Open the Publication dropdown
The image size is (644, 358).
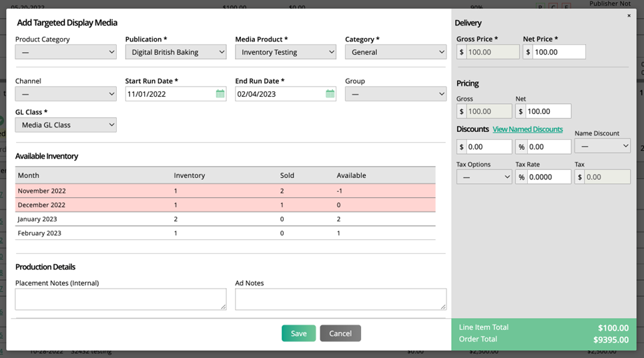coord(176,52)
